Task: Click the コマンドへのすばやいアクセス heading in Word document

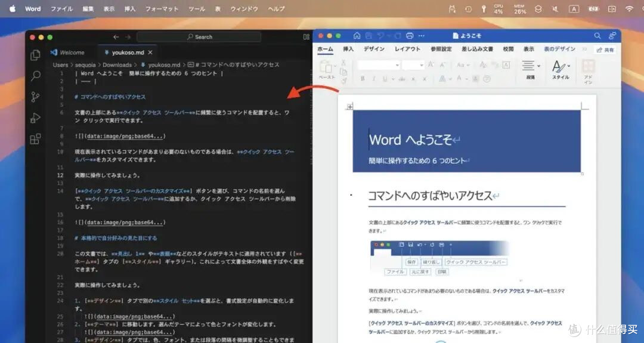Action: tap(430, 196)
